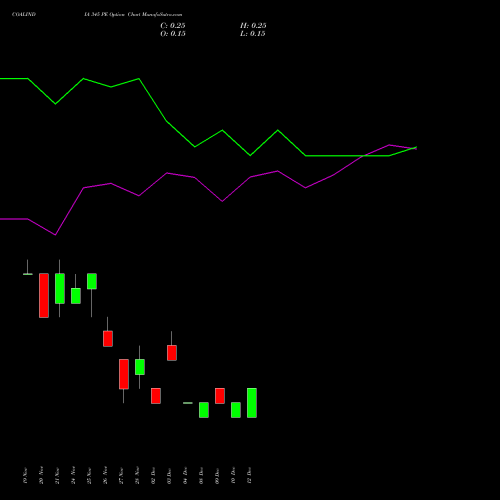
Task: Select the open value 'O: 0.15'
Action: click(173, 34)
